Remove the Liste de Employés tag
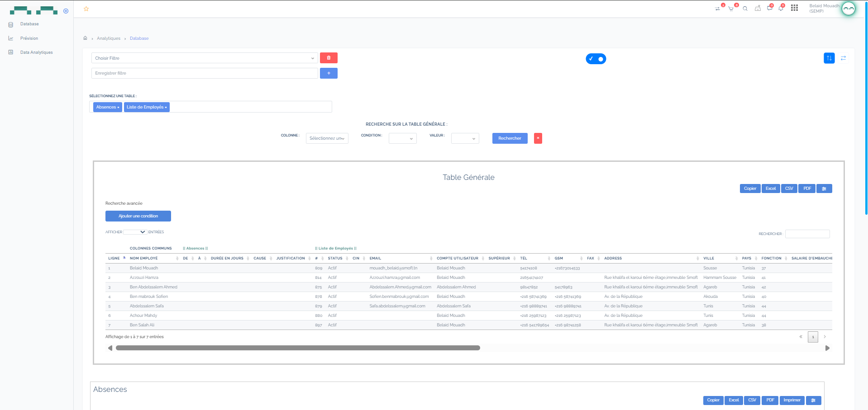The height and width of the screenshot is (410, 868). click(x=166, y=108)
